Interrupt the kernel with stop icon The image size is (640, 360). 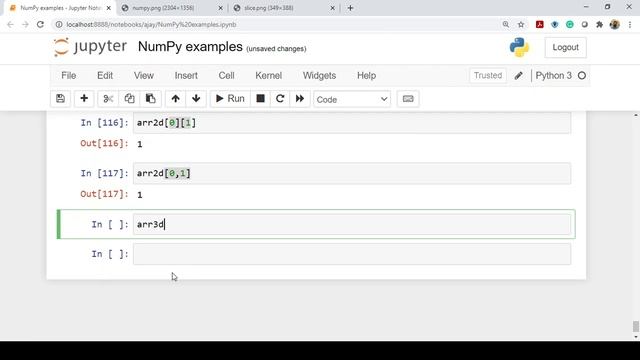click(260, 99)
